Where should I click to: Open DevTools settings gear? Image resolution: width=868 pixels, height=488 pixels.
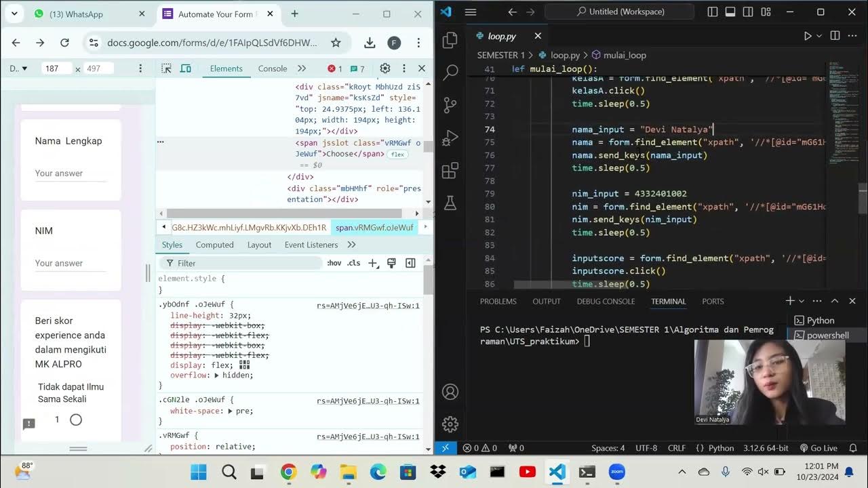tap(385, 68)
